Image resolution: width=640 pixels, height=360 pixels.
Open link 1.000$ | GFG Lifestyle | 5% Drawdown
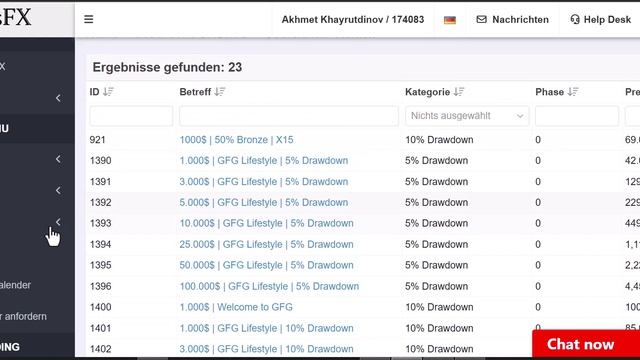(x=264, y=160)
